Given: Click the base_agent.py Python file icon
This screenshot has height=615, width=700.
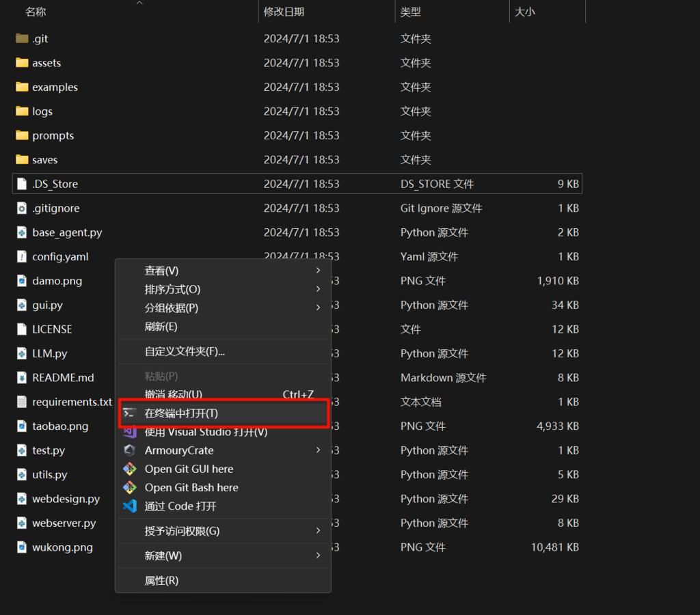Looking at the screenshot, I should [22, 232].
